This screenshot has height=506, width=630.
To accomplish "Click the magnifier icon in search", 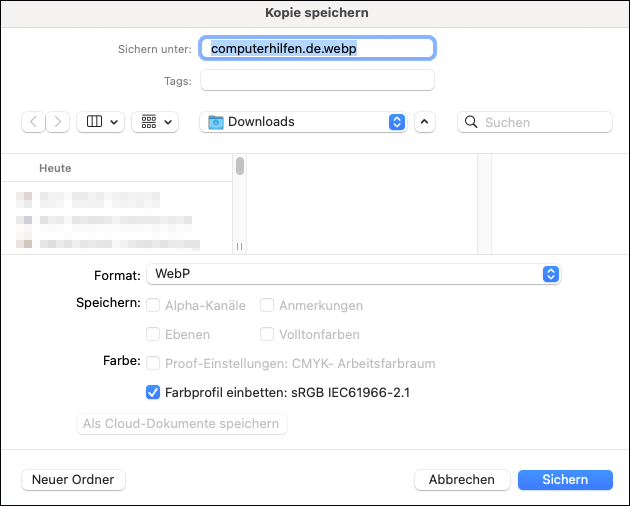I will click(x=471, y=122).
